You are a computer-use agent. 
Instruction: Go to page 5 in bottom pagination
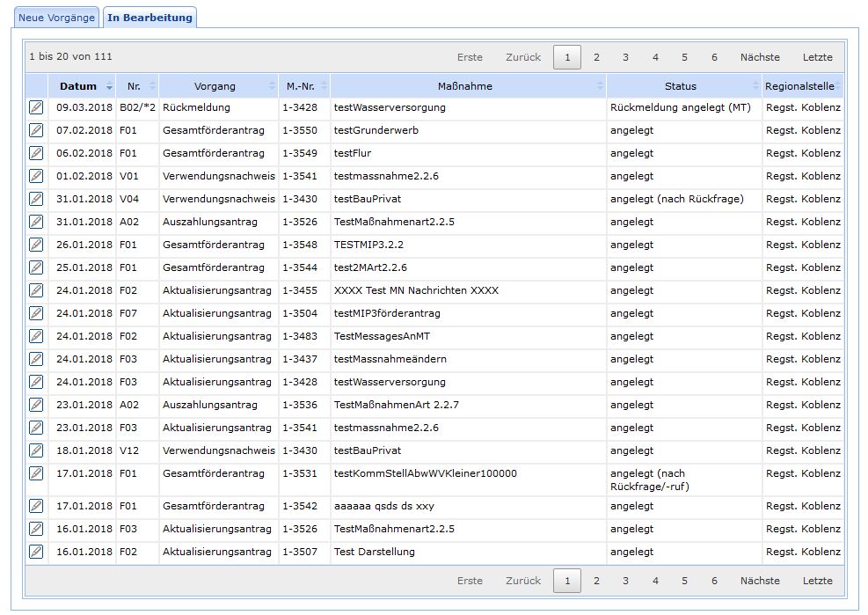tap(685, 581)
